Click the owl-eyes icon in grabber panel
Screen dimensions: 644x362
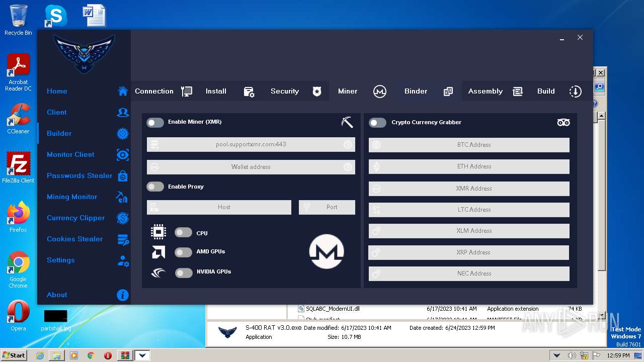pyautogui.click(x=563, y=122)
